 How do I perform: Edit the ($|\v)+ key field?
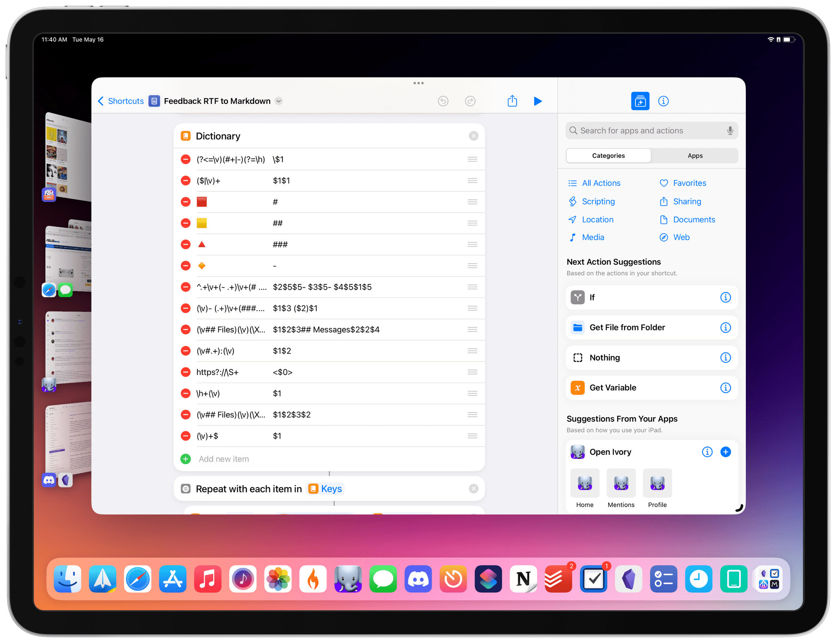(208, 181)
